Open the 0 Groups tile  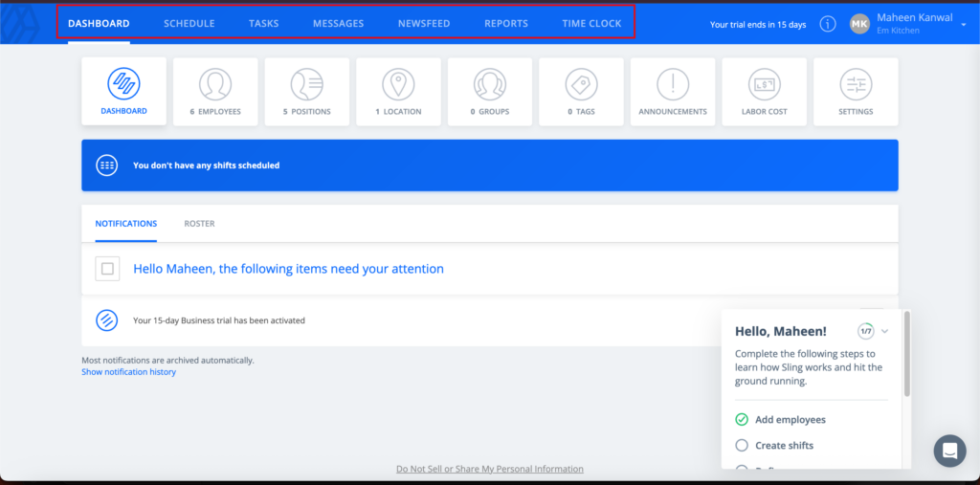(x=490, y=92)
